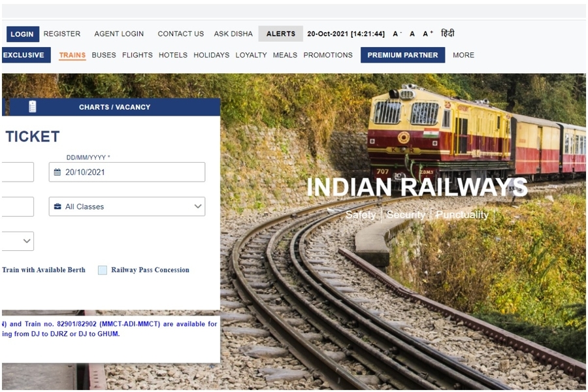This screenshot has width=588, height=392.
Task: Open the calendar date picker icon
Action: [57, 172]
